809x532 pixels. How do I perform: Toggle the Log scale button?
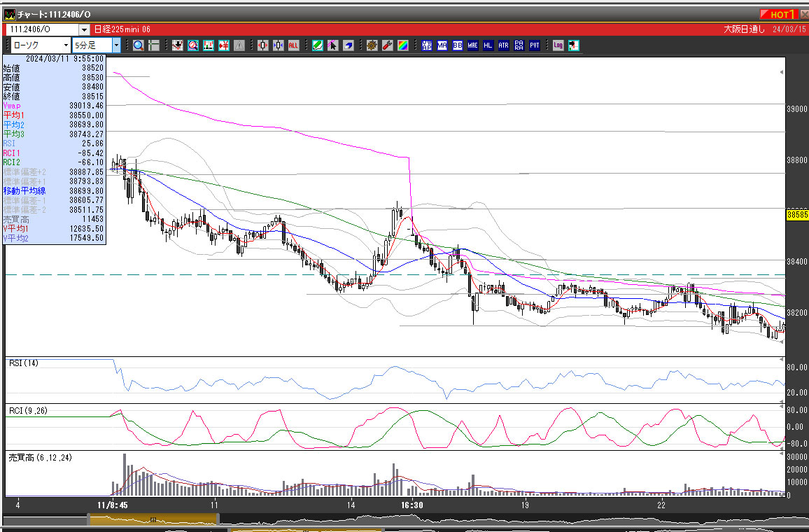pos(558,45)
